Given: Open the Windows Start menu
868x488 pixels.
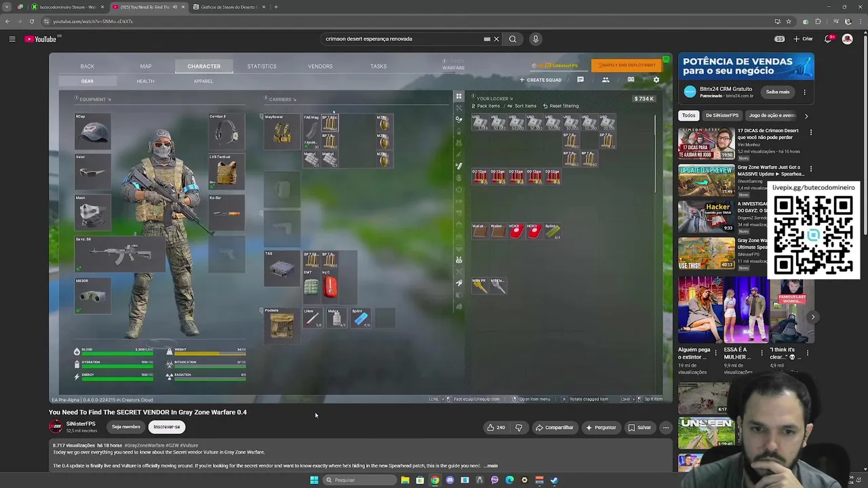Looking at the screenshot, I should 314,480.
